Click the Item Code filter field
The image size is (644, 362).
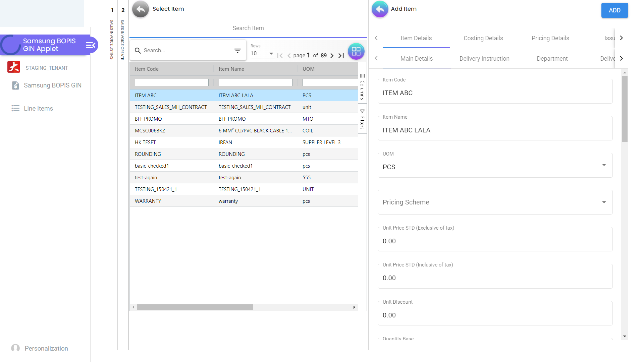pyautogui.click(x=171, y=82)
